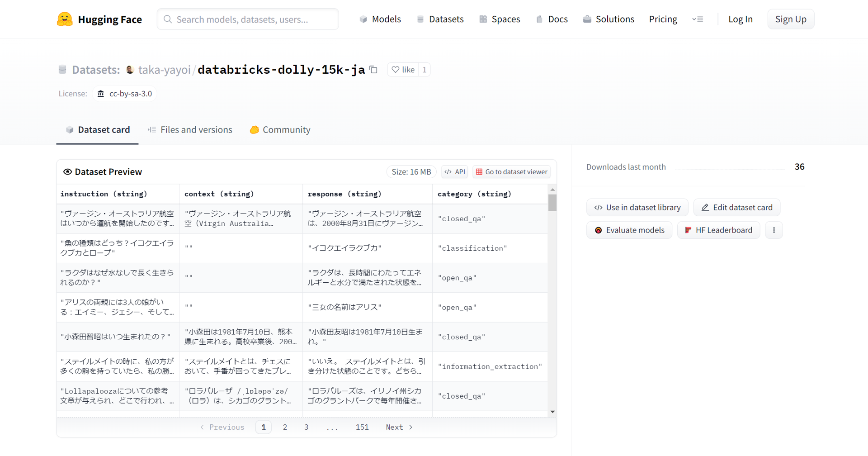Screen dimensions: 868x456
Task: Click Go to dataset viewer
Action: (511, 172)
